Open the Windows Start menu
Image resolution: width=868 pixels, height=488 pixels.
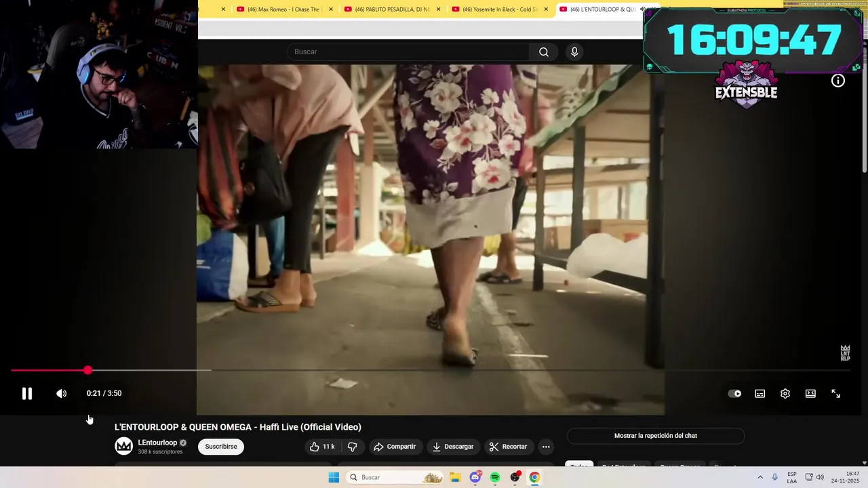pos(334,477)
